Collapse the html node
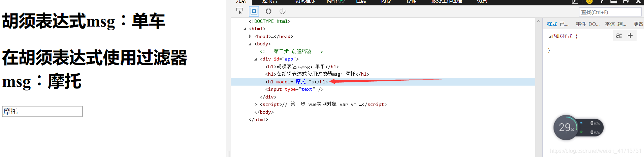The height and width of the screenshot is (157, 644). click(245, 29)
